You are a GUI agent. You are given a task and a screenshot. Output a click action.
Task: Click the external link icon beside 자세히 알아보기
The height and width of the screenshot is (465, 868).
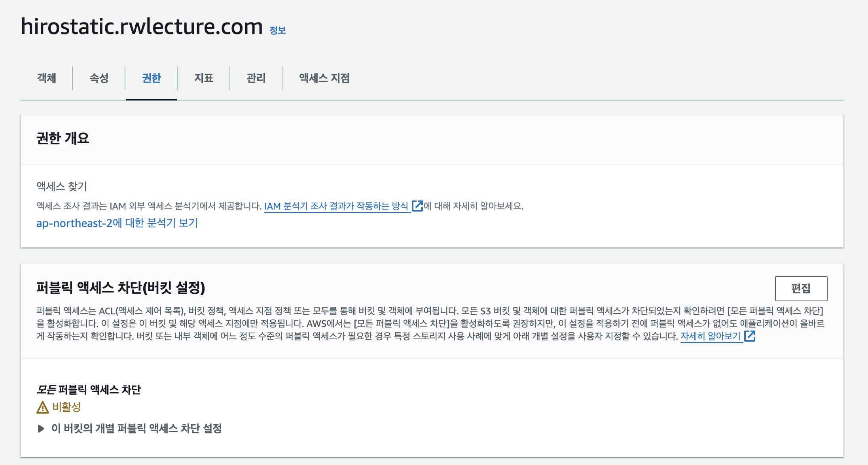tap(750, 336)
